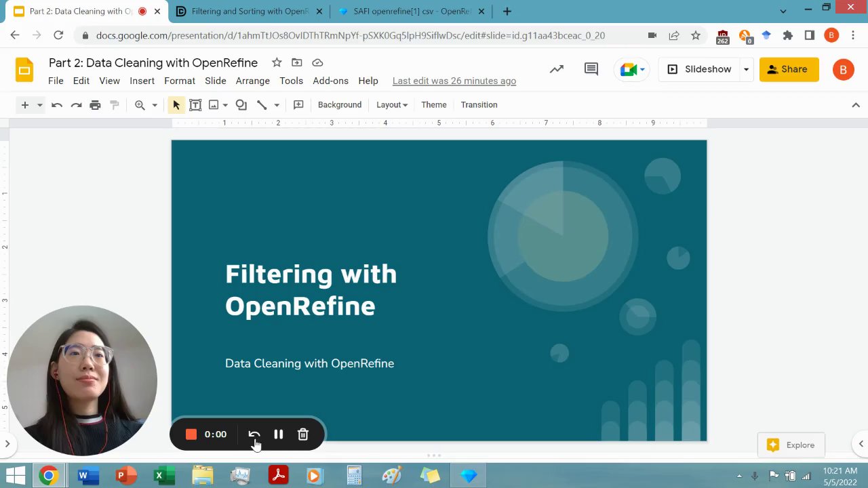This screenshot has width=868, height=488.
Task: Open the Tools menu
Action: (x=291, y=81)
